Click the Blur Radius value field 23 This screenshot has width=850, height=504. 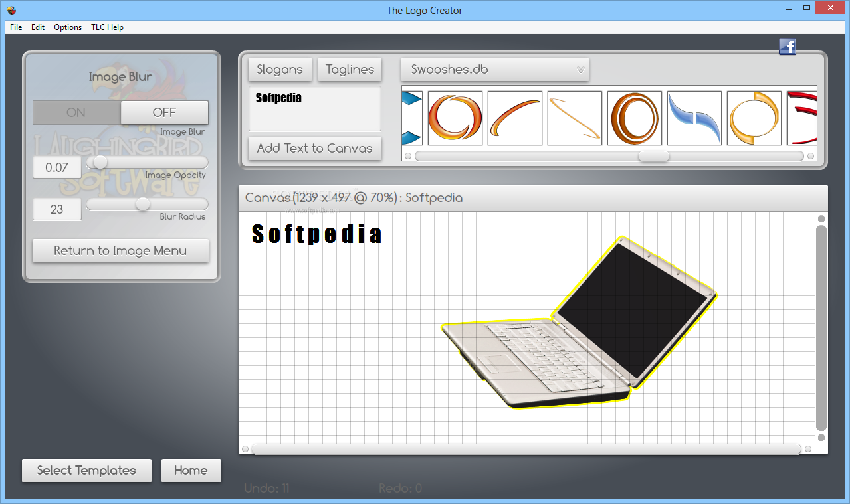point(57,209)
